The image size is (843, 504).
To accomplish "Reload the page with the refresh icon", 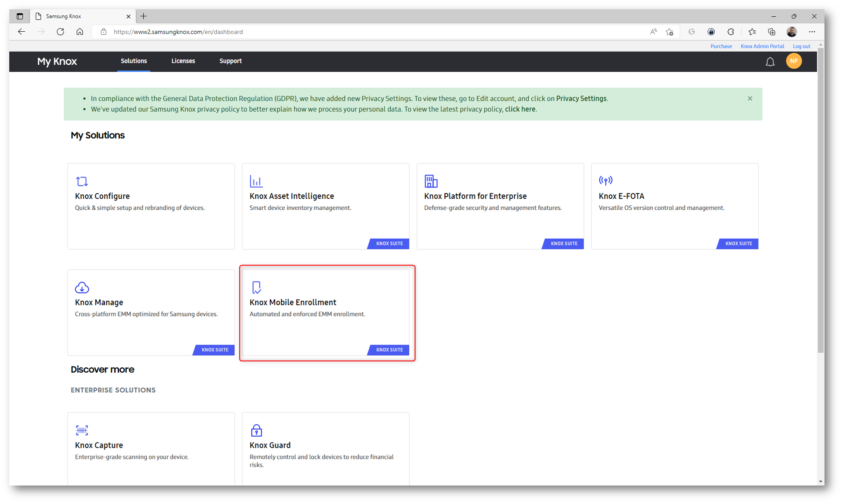I will (60, 32).
